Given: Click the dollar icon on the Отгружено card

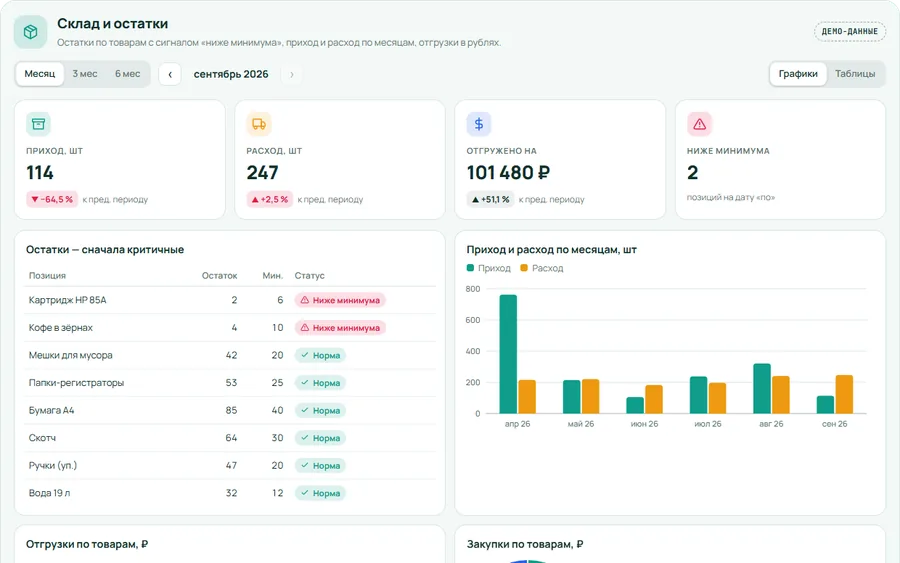Looking at the screenshot, I should 479,124.
